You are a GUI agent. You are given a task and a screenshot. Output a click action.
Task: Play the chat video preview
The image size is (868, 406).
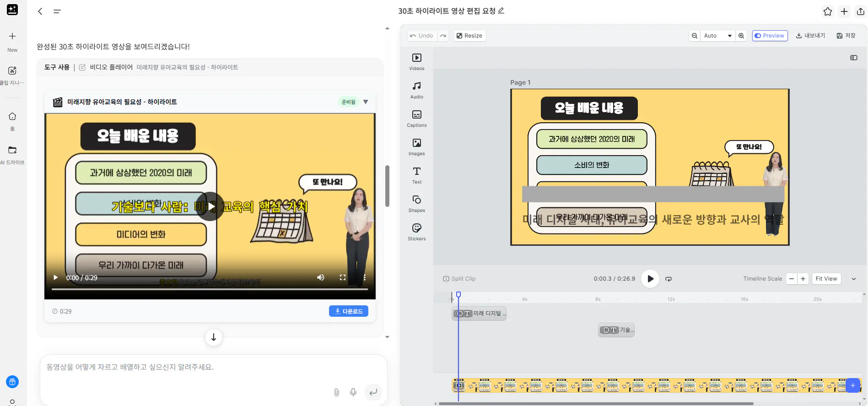pos(210,206)
